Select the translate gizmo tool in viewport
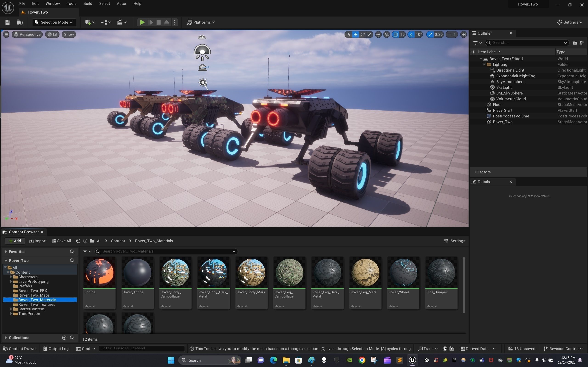The image size is (588, 367). [356, 34]
